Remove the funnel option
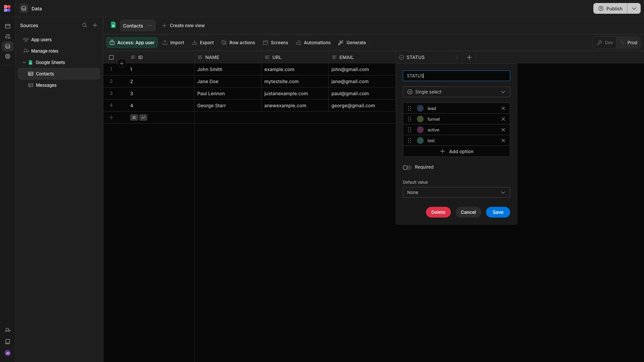The image size is (644, 362). pyautogui.click(x=503, y=119)
